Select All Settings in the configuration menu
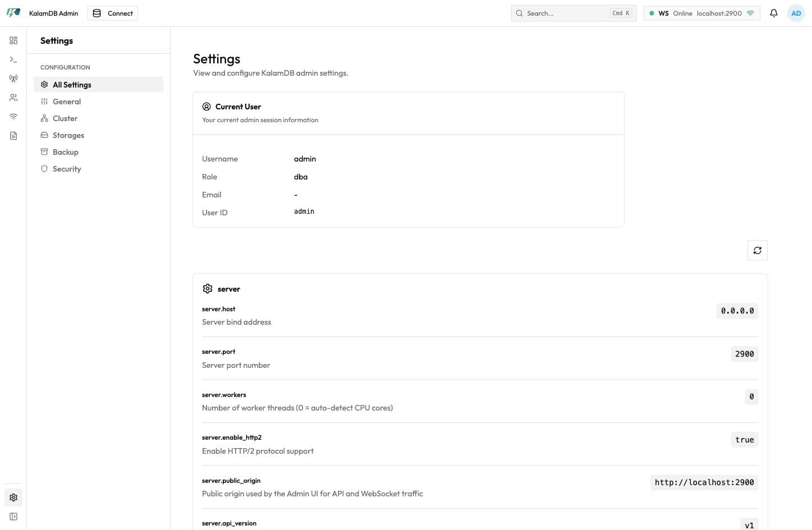812x530 pixels. 99,85
